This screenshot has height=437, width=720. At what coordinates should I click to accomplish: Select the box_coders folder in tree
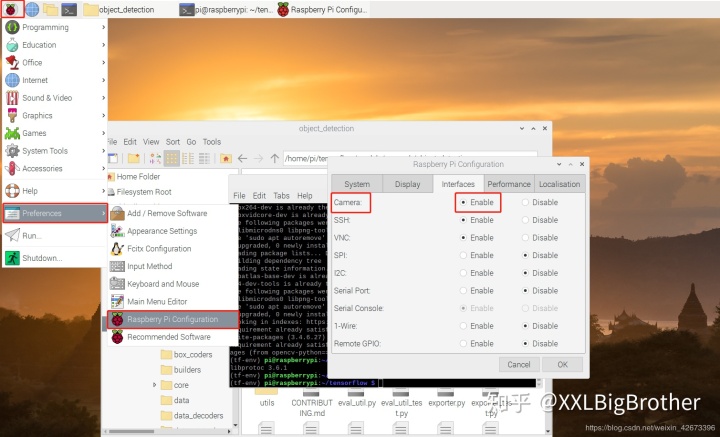(186, 355)
